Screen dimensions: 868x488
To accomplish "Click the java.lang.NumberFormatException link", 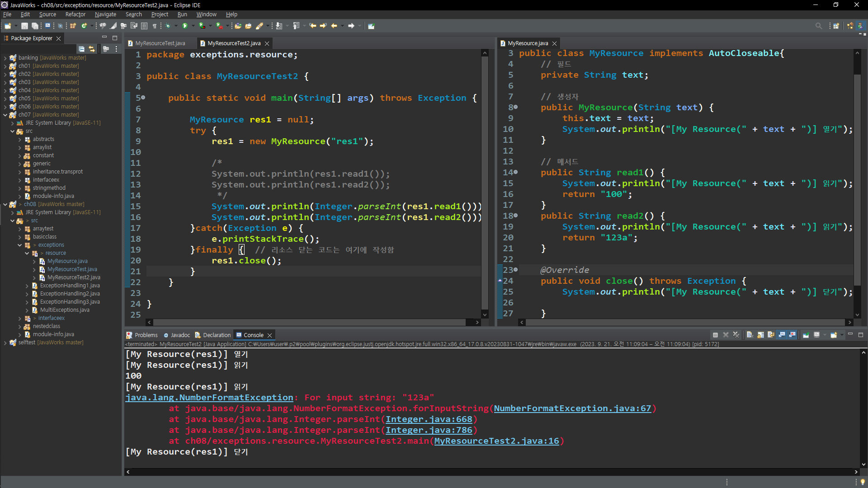I will [x=209, y=398].
